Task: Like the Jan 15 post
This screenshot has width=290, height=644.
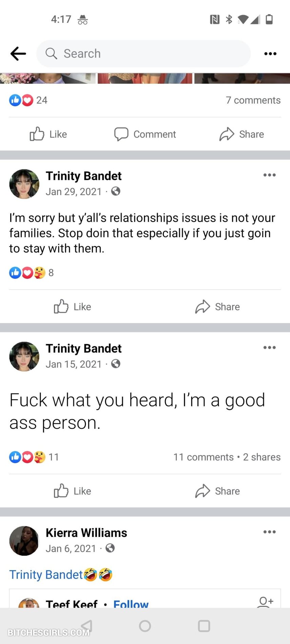Action: tap(73, 491)
